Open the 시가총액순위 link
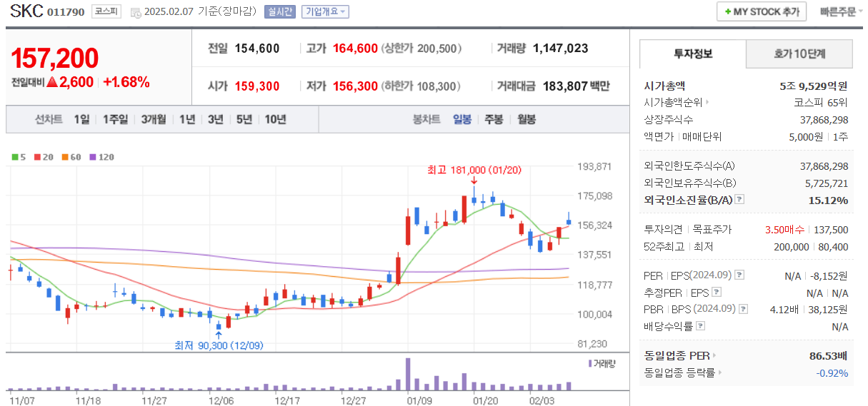 [x=672, y=103]
